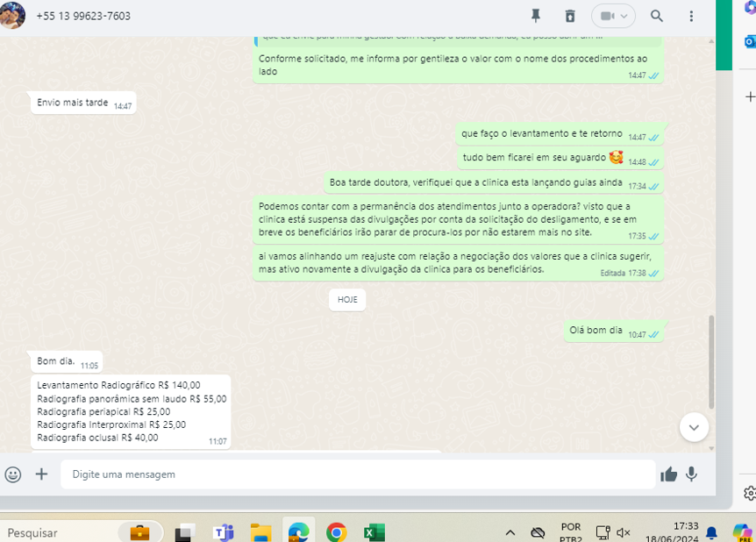Open the contact profile picture
756x542 pixels.
click(x=11, y=14)
